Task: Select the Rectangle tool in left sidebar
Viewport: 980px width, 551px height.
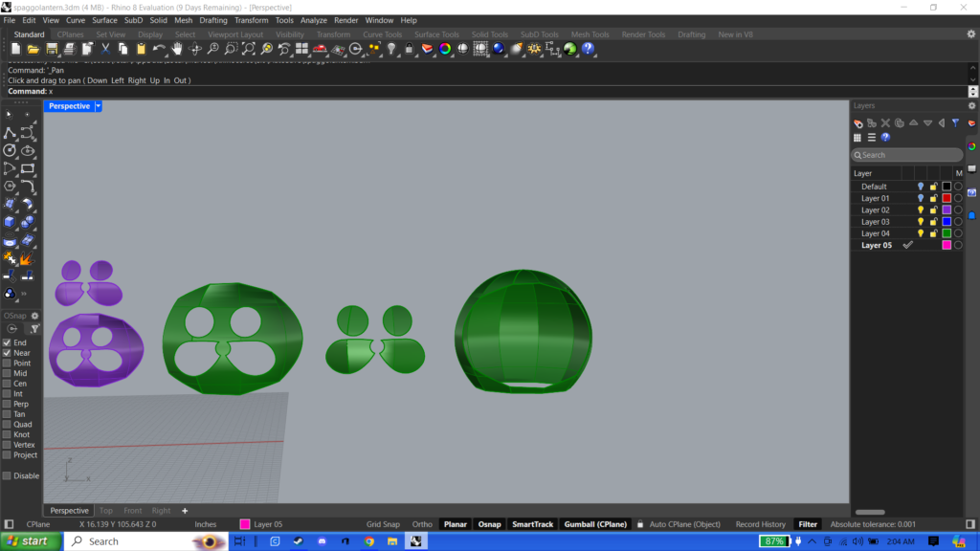Action: click(28, 168)
